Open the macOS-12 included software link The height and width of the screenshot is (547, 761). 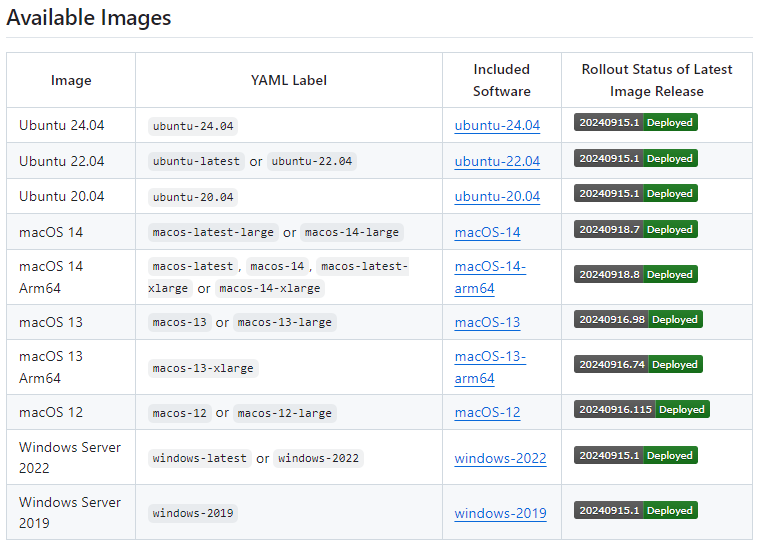[487, 412]
